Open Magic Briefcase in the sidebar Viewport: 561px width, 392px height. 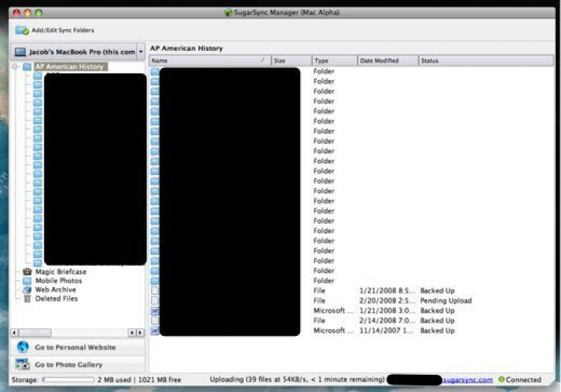click(x=61, y=272)
